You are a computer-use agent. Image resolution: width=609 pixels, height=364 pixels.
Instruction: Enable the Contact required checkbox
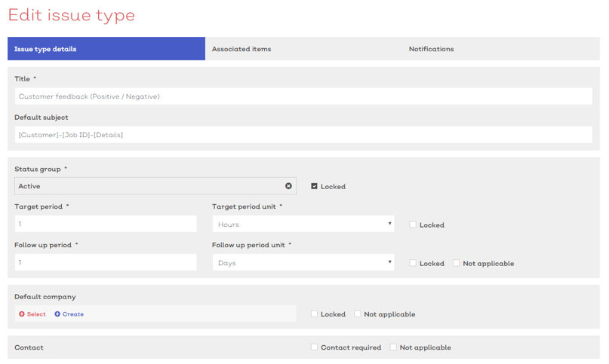click(x=314, y=347)
